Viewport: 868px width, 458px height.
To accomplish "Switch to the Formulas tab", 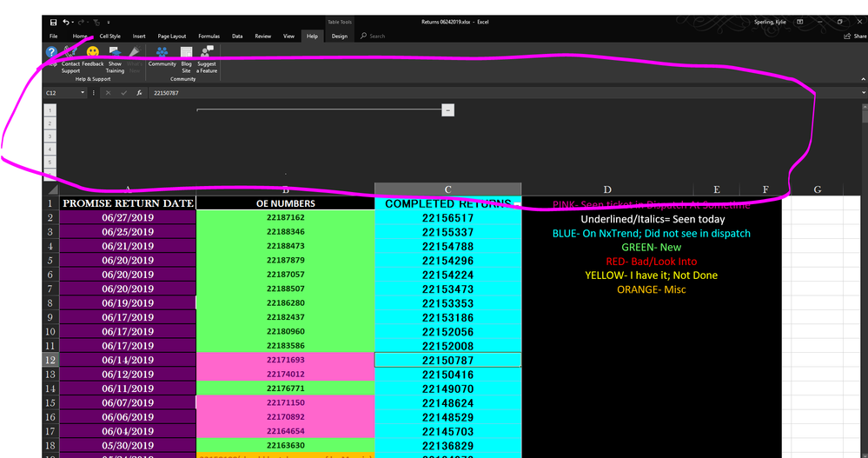I will 209,36.
